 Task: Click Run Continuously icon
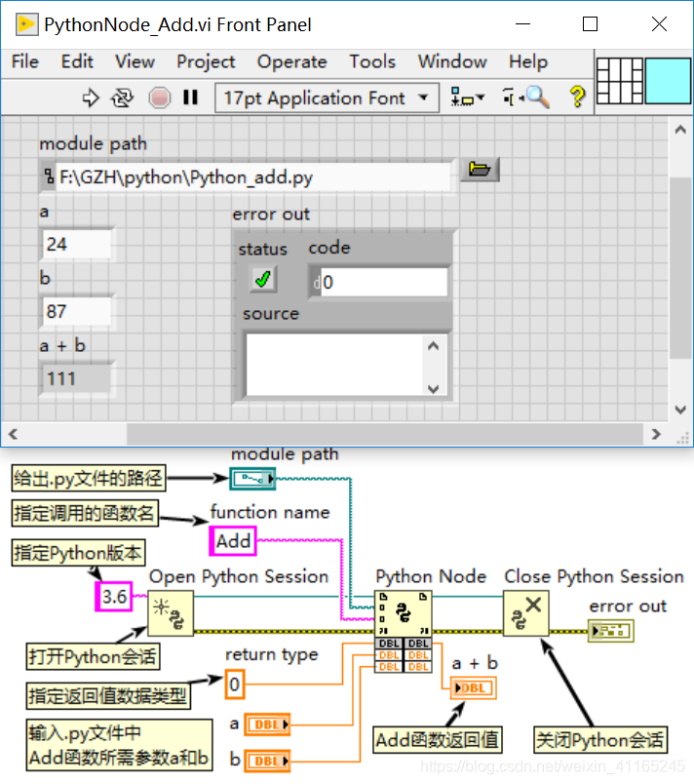pos(123,98)
